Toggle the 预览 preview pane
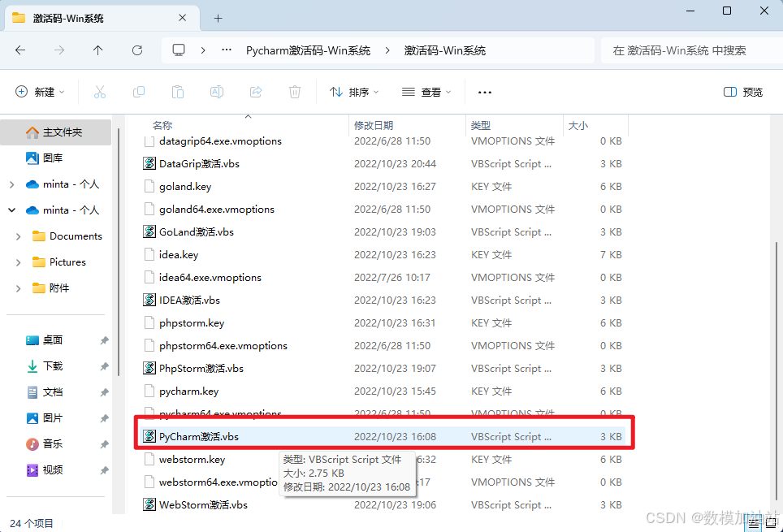The image size is (783, 532). coord(743,92)
